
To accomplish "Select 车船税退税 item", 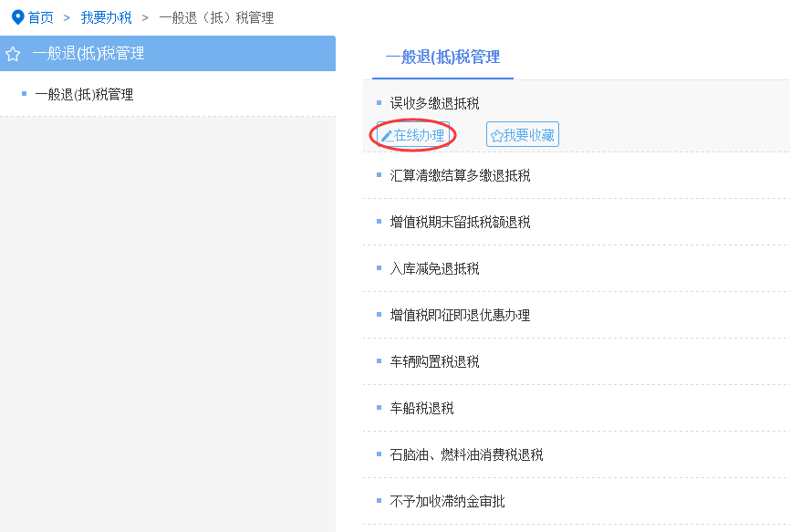I will click(421, 408).
